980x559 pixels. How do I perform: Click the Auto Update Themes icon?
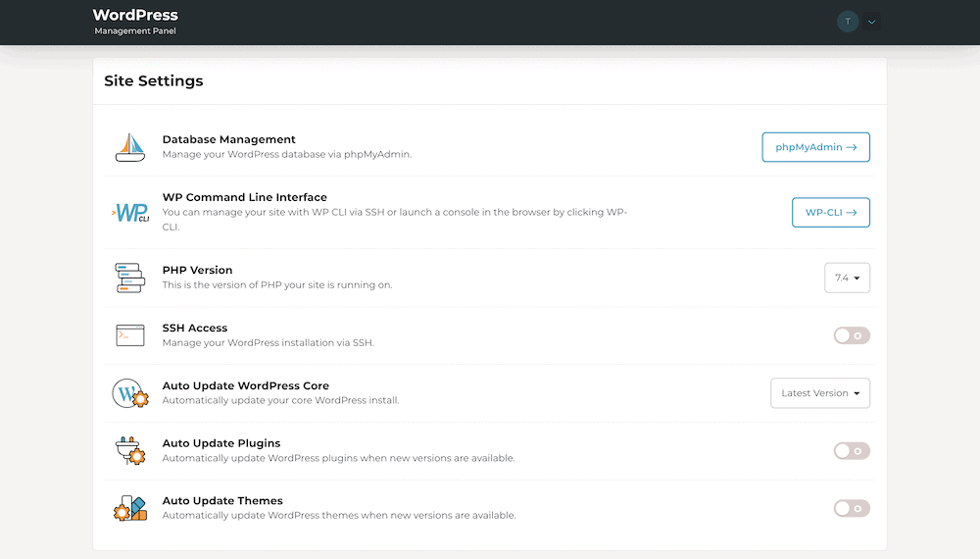point(129,508)
